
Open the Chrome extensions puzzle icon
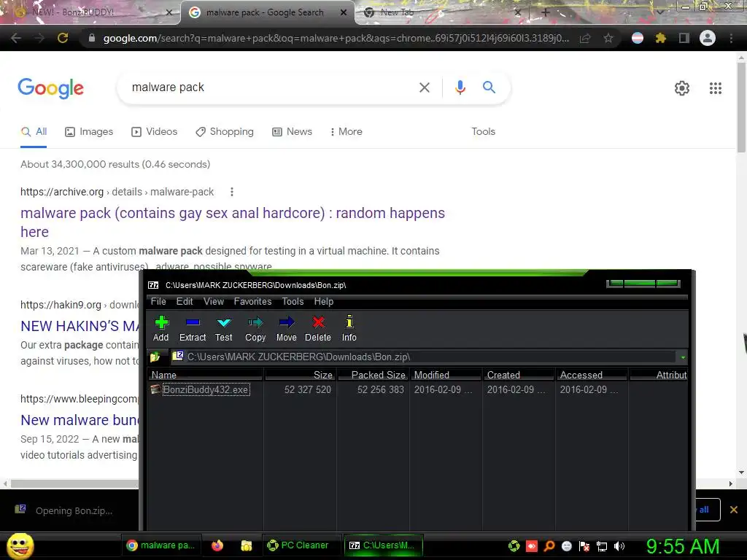click(x=660, y=38)
